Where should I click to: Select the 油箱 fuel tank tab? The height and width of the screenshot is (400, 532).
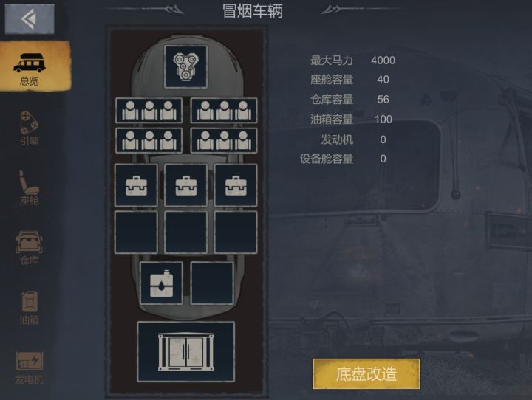coord(29,308)
